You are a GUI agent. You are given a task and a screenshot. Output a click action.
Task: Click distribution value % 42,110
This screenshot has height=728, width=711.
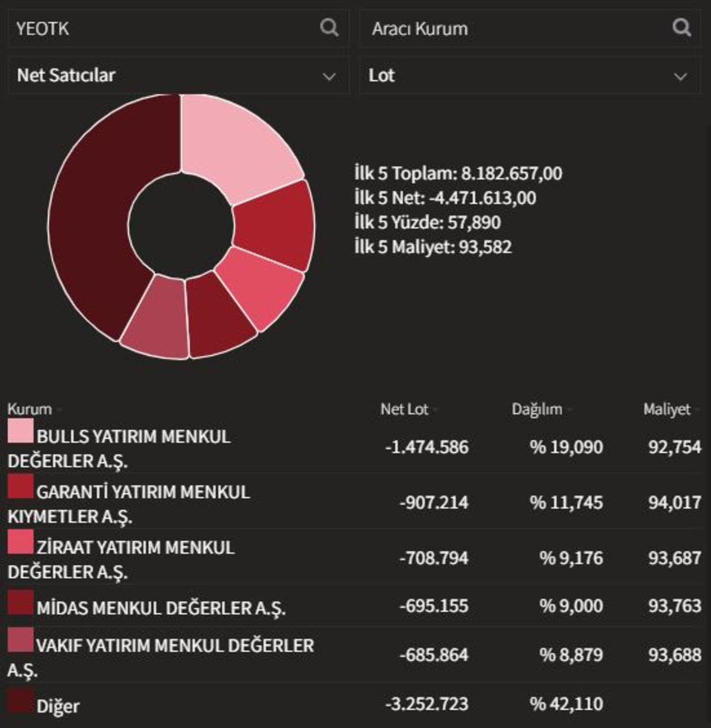coord(566,704)
